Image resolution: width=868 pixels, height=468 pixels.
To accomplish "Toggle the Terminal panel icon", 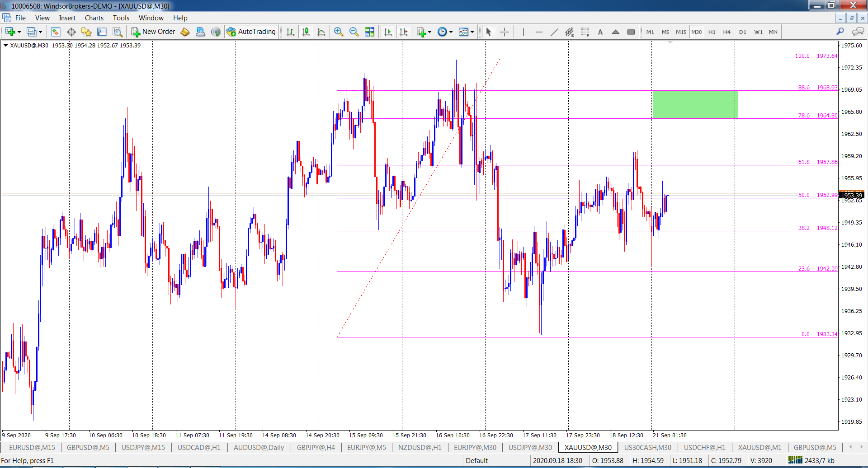I will tap(102, 32).
